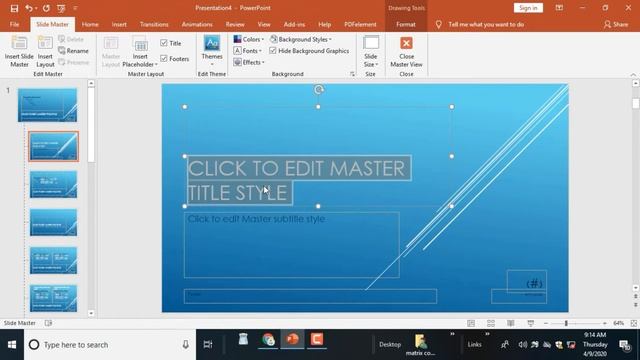Open the File tab
The height and width of the screenshot is (360, 640).
coord(14,24)
